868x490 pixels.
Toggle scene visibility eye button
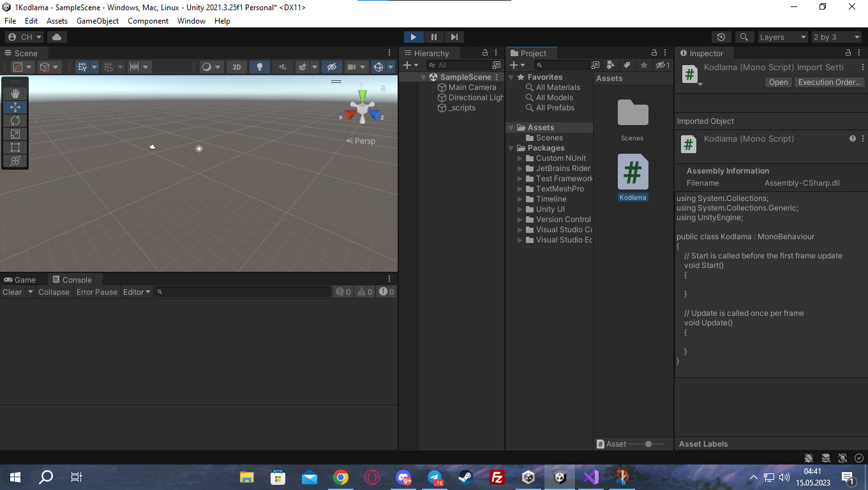click(x=331, y=66)
